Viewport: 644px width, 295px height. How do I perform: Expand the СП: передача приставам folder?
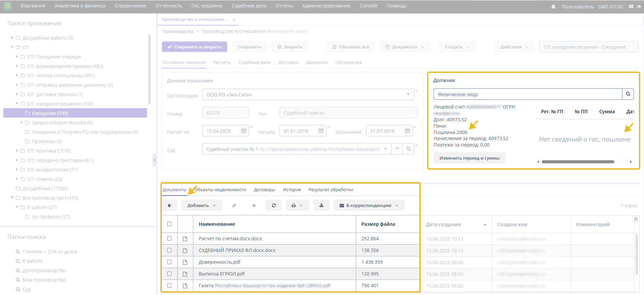pos(17,160)
